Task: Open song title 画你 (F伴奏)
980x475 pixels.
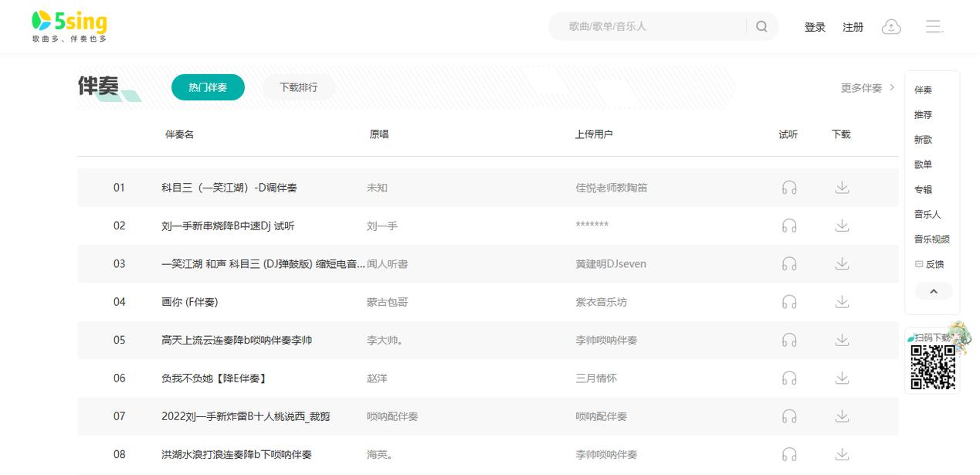Action: pos(190,302)
